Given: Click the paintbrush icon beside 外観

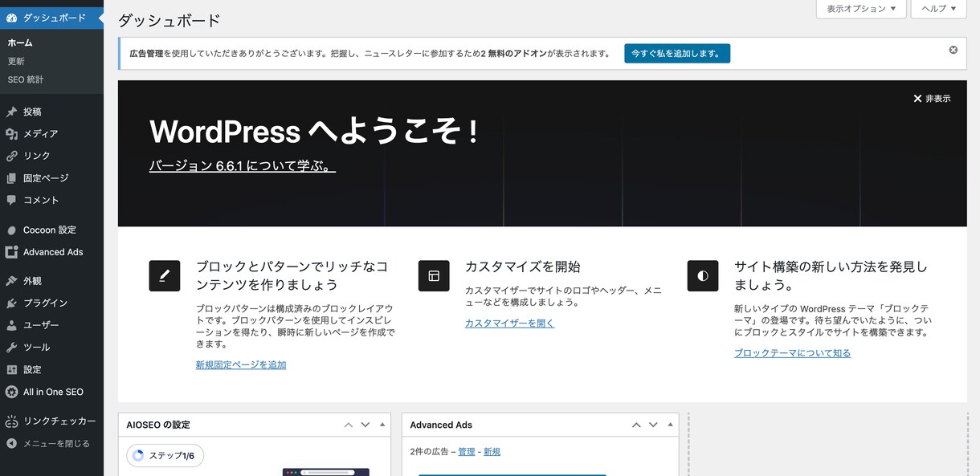Looking at the screenshot, I should click(x=11, y=281).
